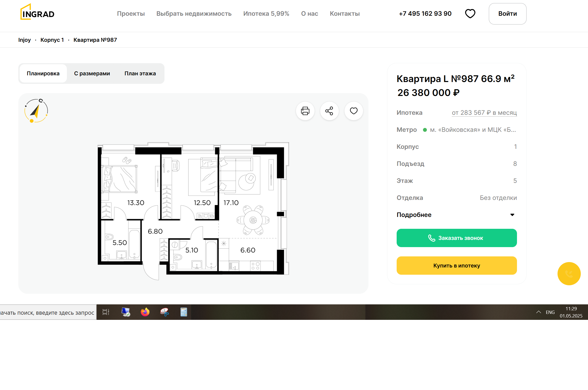This screenshot has height=390, width=588.
Task: Open the 'Проекты' menu item
Action: [x=131, y=14]
